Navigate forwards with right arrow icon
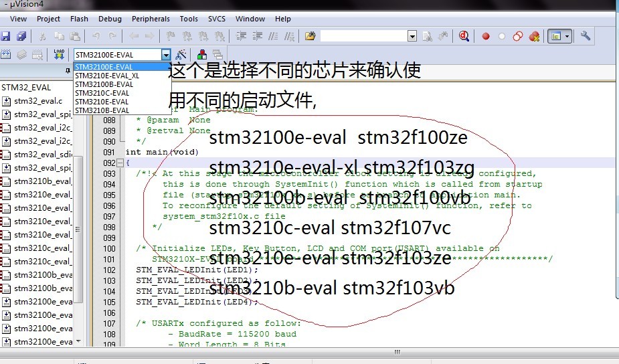619x364 pixels. [x=150, y=36]
